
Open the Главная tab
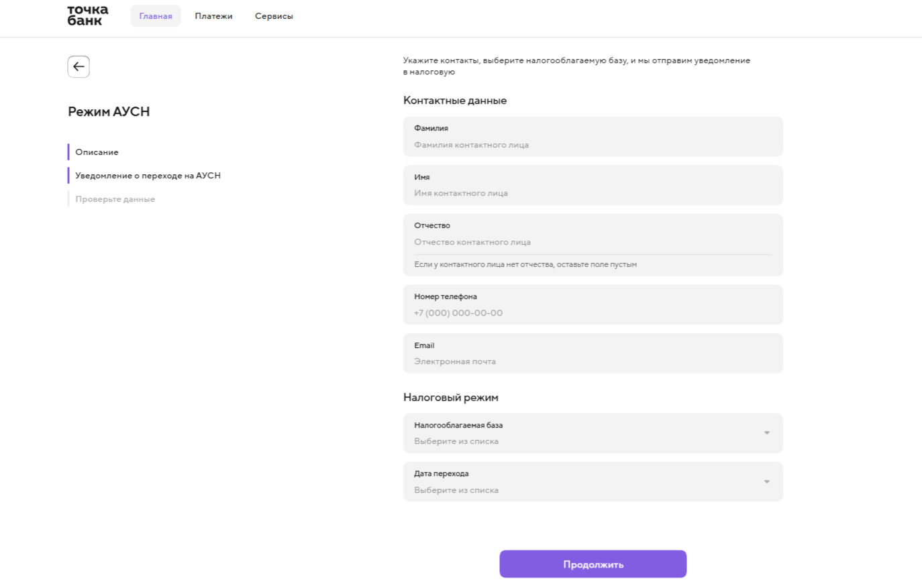point(156,16)
